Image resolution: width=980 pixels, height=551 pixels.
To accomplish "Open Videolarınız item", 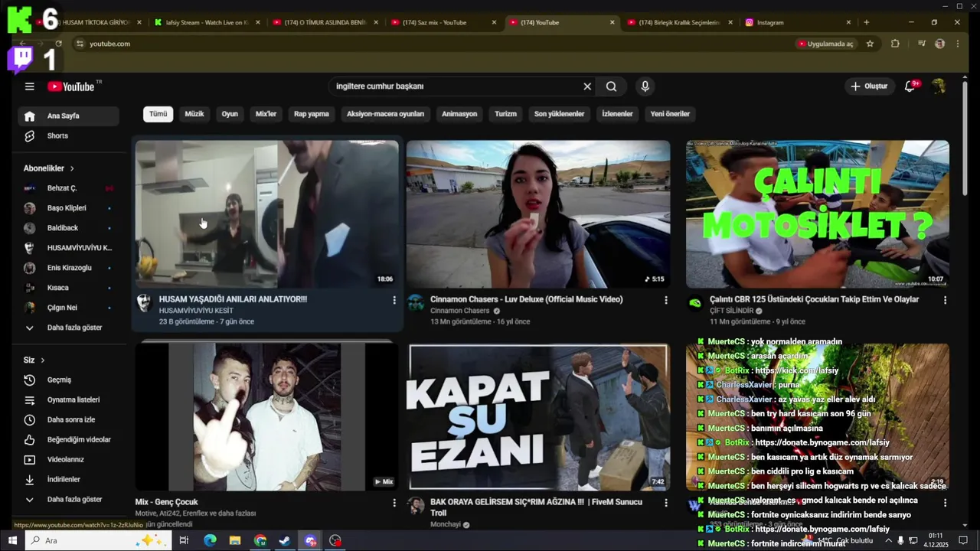I will point(68,460).
